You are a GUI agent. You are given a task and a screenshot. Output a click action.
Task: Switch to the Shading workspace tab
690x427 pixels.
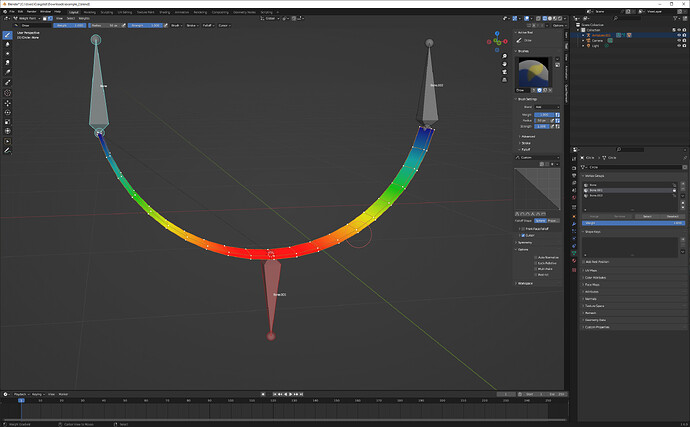click(x=165, y=12)
